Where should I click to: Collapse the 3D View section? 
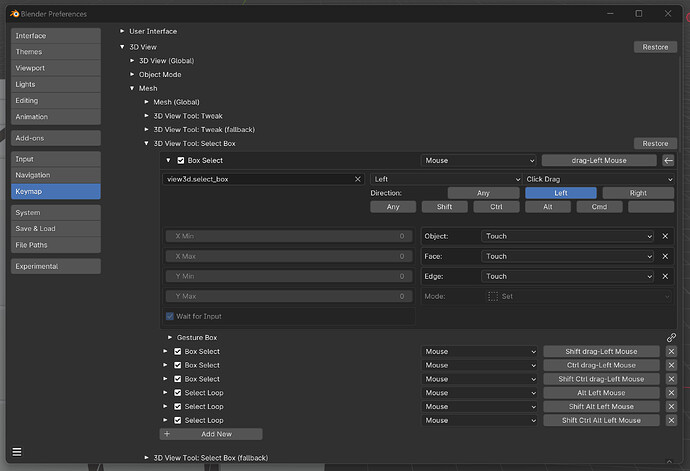coord(122,47)
